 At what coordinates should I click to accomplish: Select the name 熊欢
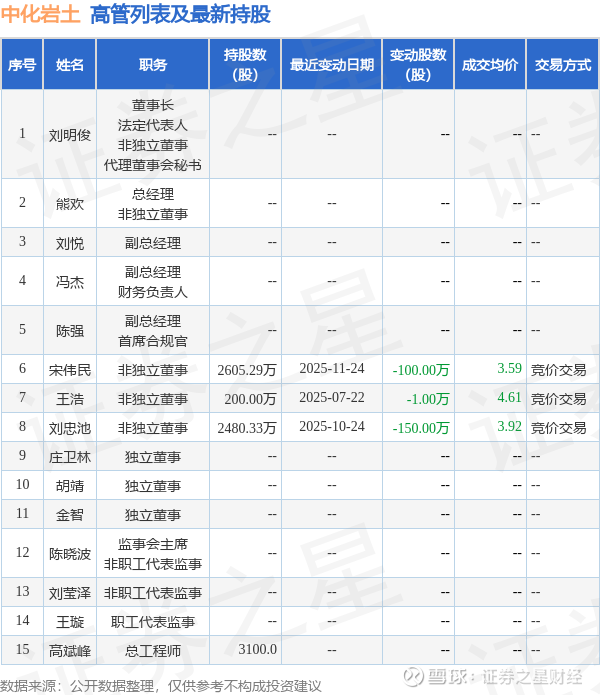[x=70, y=203]
